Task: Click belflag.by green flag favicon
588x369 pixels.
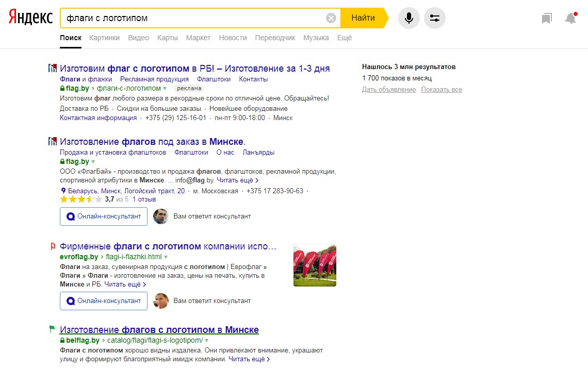Action: (x=52, y=329)
